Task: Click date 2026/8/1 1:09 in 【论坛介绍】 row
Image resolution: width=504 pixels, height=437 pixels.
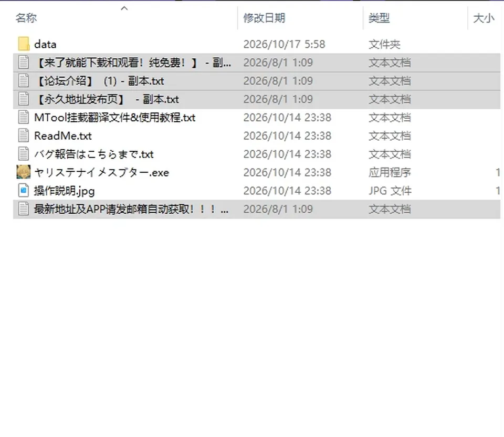Action: click(278, 81)
